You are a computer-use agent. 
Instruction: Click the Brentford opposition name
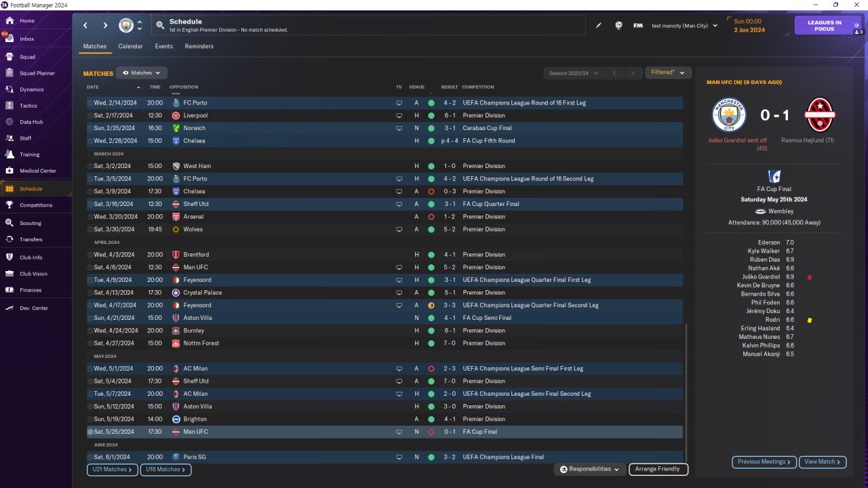(x=196, y=255)
